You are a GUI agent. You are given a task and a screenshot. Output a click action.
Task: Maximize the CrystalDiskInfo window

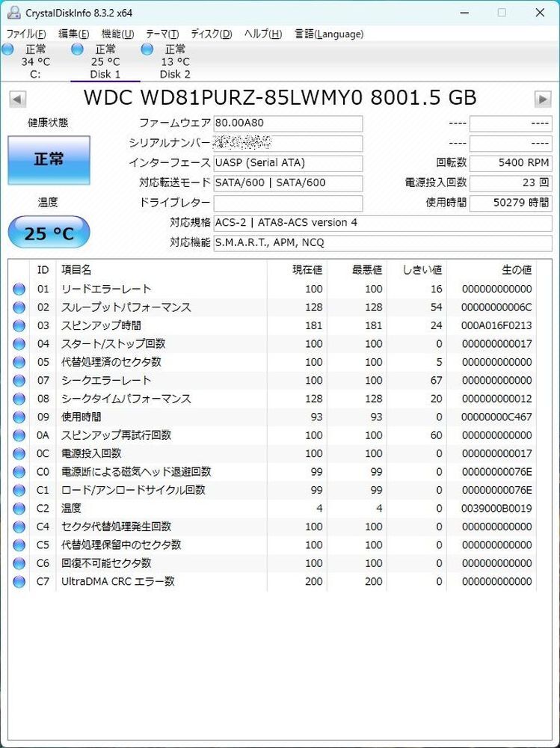coord(502,13)
